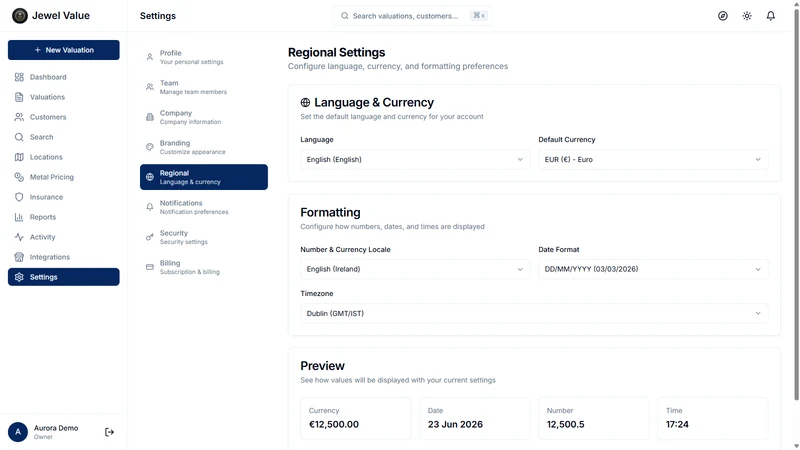Click the Regional Settings heading
The height and width of the screenshot is (450, 800).
click(x=336, y=53)
